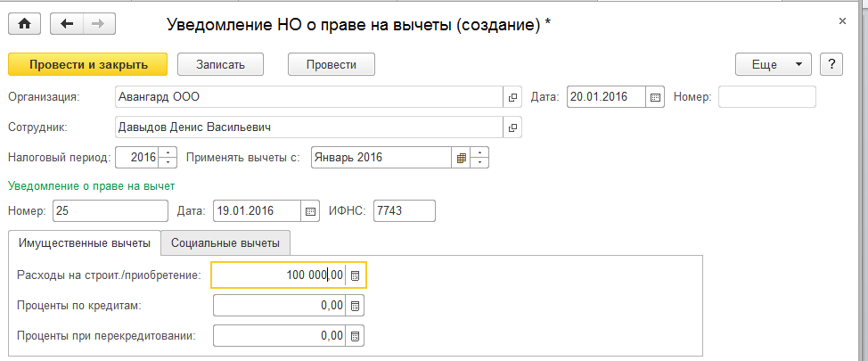Open the calendar picker for document date 20.01.2016
868x361 pixels.
pyautogui.click(x=656, y=96)
